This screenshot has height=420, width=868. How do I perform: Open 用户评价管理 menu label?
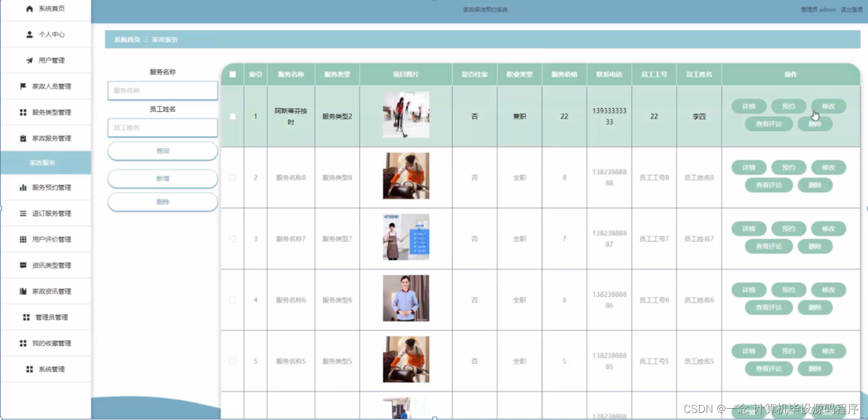click(x=52, y=239)
